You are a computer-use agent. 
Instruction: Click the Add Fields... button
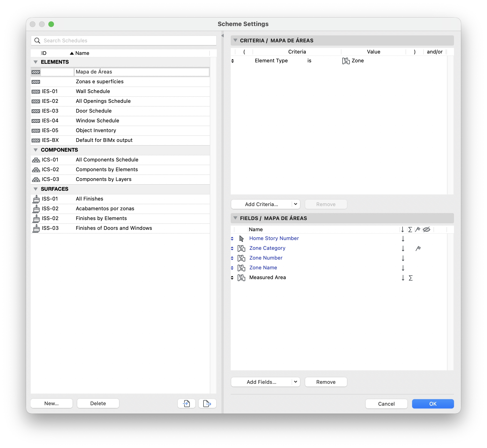coord(261,382)
